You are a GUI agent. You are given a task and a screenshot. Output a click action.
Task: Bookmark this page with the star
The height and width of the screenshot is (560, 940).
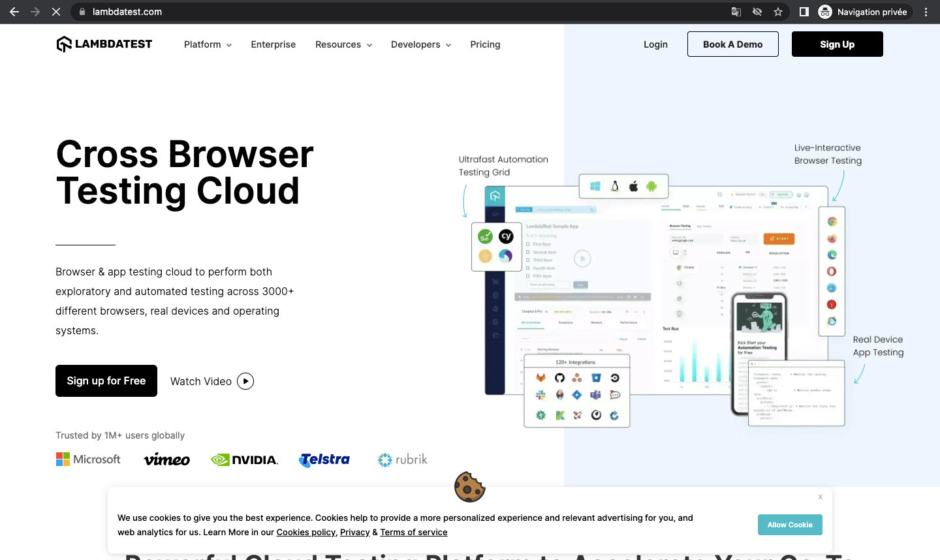point(778,12)
